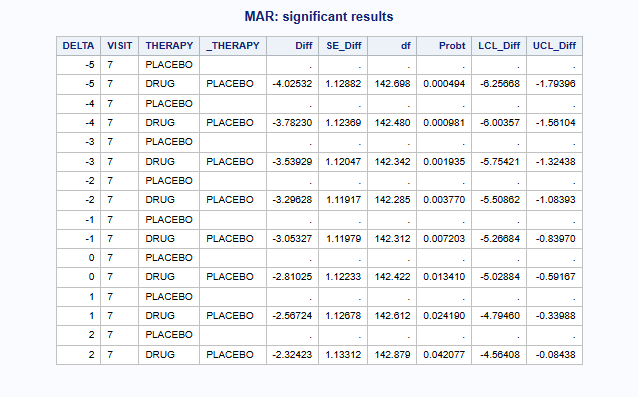Select the LCL_Diff value -5.50862
Image resolution: width=638 pixels, height=397 pixels.
coord(500,200)
